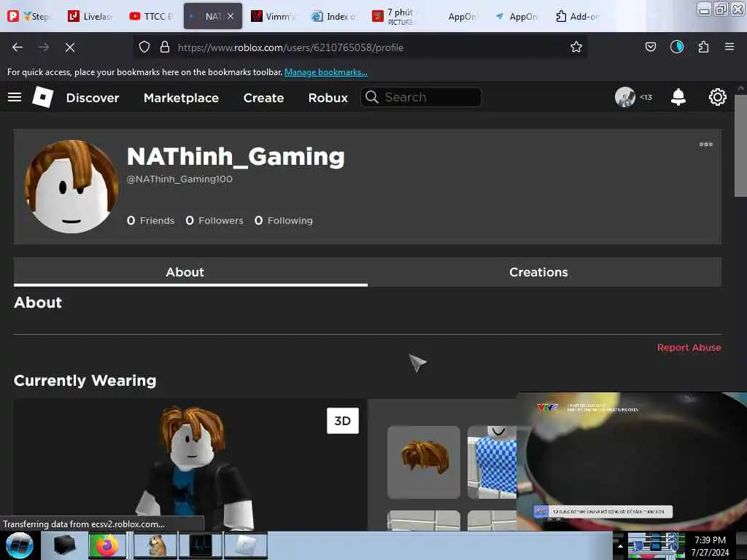Open Roblox settings gear
Viewport: 747px width, 560px height.
pos(717,97)
